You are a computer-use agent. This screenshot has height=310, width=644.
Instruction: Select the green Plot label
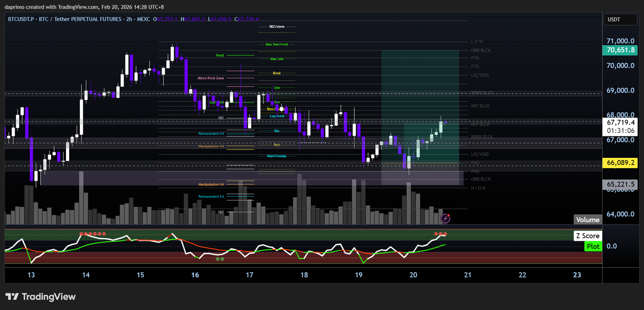pos(593,246)
